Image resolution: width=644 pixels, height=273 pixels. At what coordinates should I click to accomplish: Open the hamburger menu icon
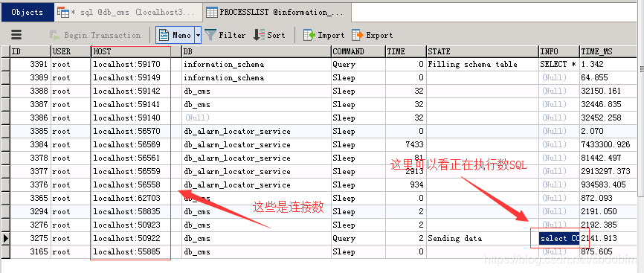[x=16, y=35]
